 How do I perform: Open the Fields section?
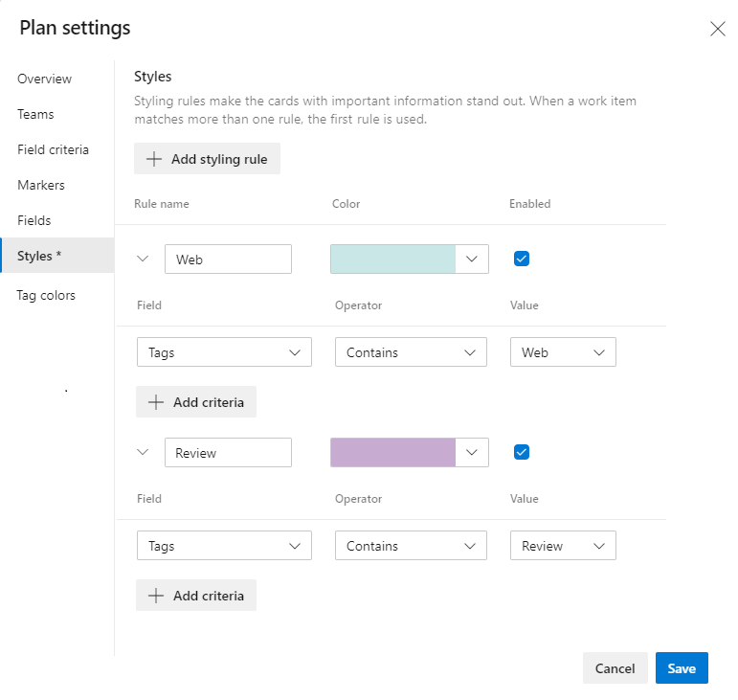point(34,220)
